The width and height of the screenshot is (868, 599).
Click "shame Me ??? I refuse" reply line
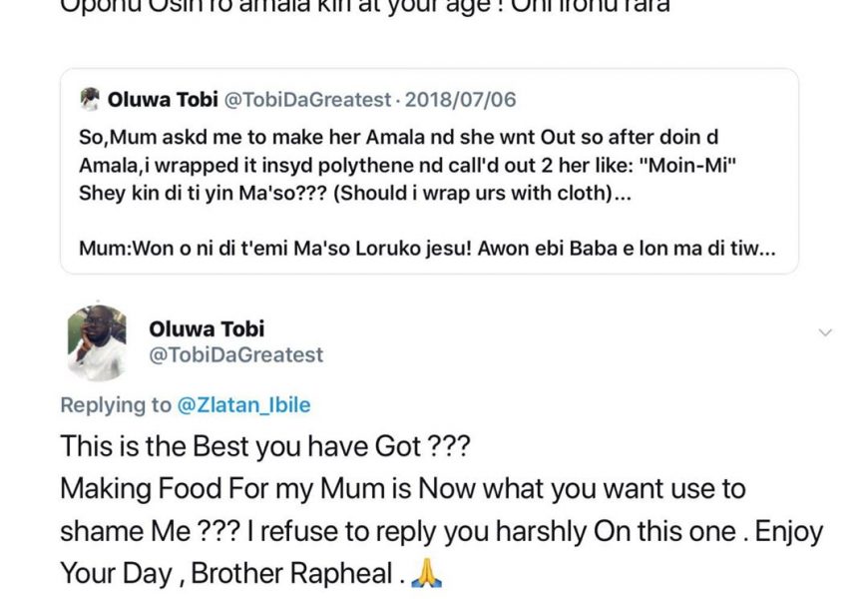tap(441, 532)
